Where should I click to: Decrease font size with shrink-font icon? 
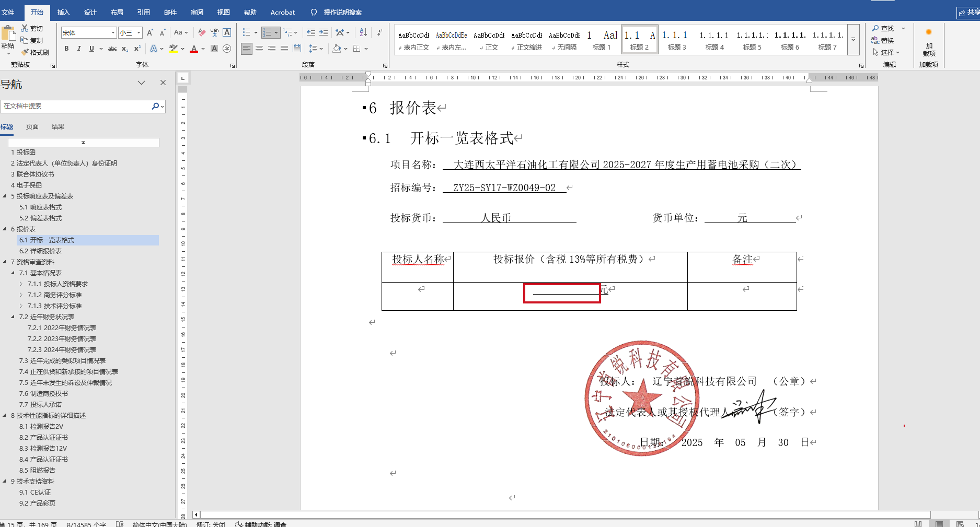[163, 33]
